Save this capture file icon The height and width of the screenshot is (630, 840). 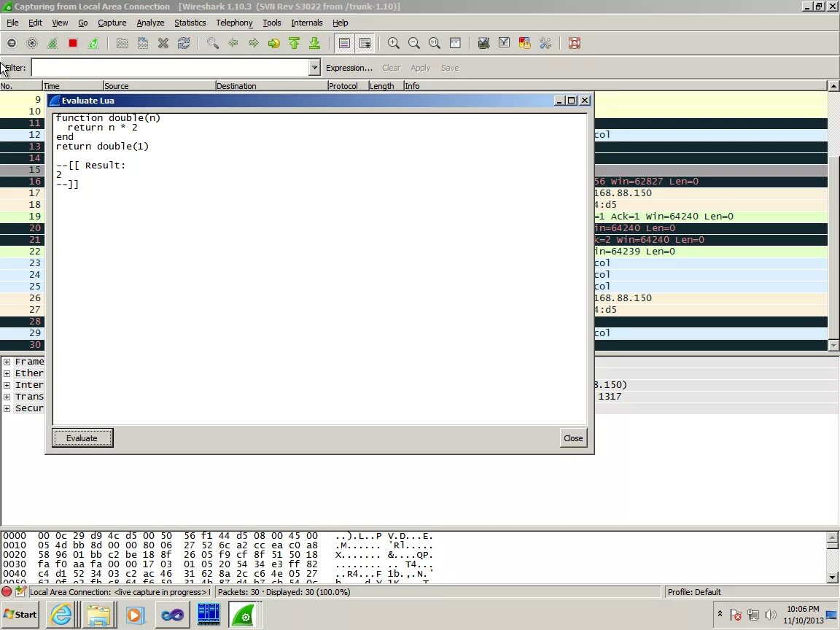(x=142, y=44)
